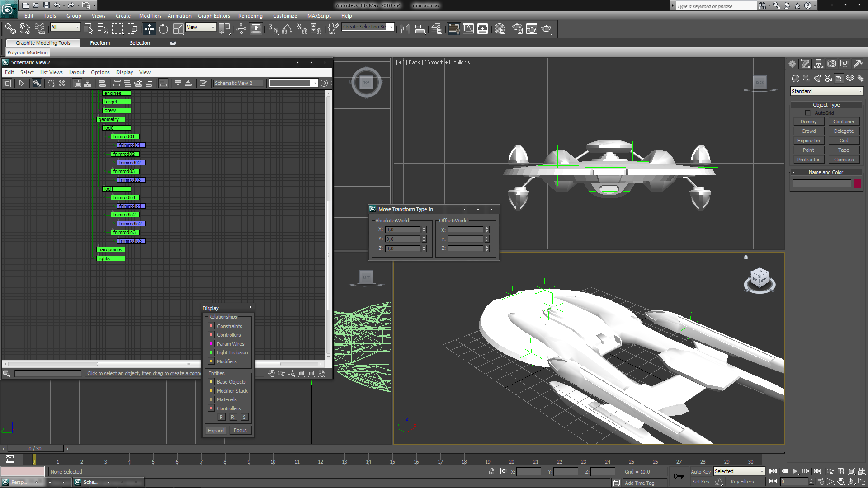This screenshot has width=868, height=488.
Task: Open the Utilities command panel tab
Action: coord(858,64)
